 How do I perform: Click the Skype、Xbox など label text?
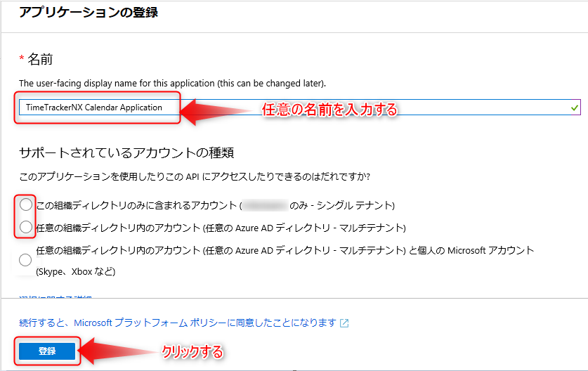(x=75, y=271)
